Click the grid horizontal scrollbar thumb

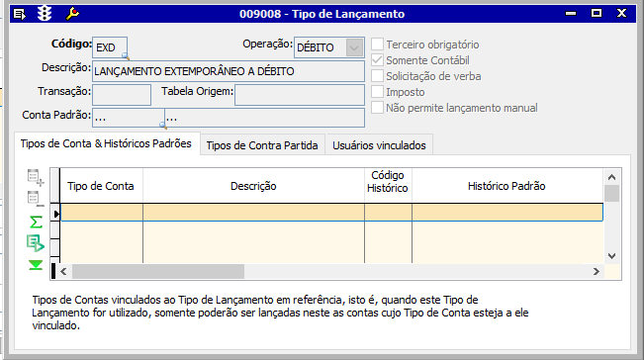[158, 271]
